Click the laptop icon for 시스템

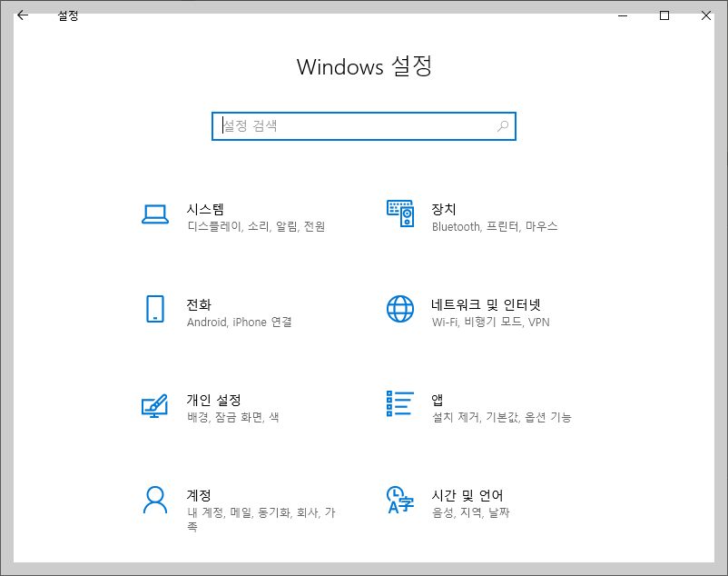(x=155, y=214)
